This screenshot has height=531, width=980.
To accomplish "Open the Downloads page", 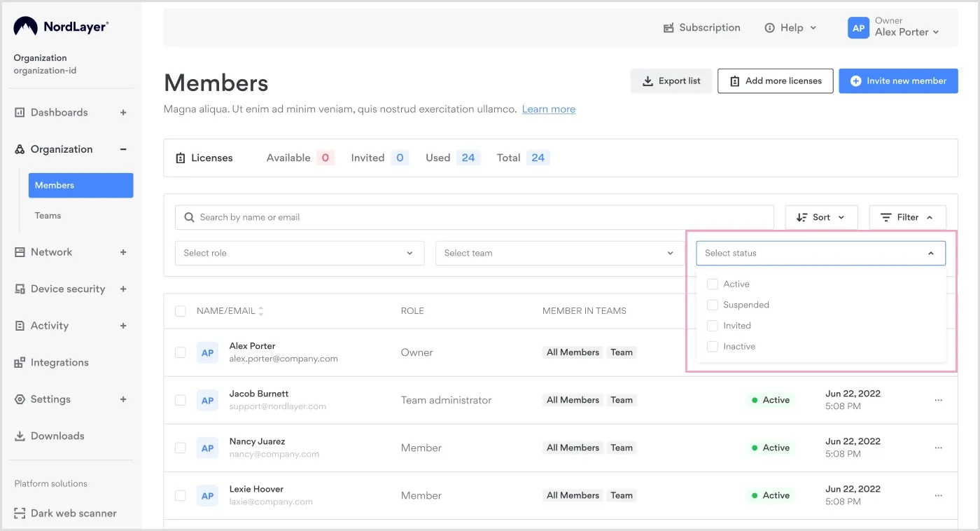I will click(57, 435).
